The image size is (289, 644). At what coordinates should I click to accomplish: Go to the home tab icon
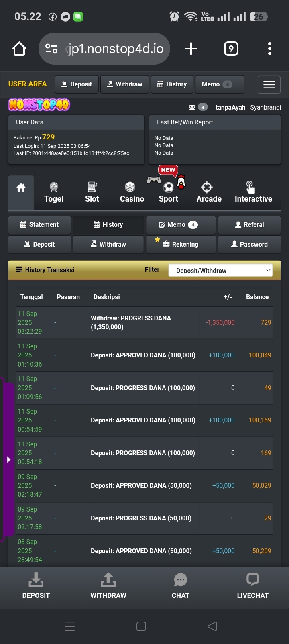(x=21, y=188)
